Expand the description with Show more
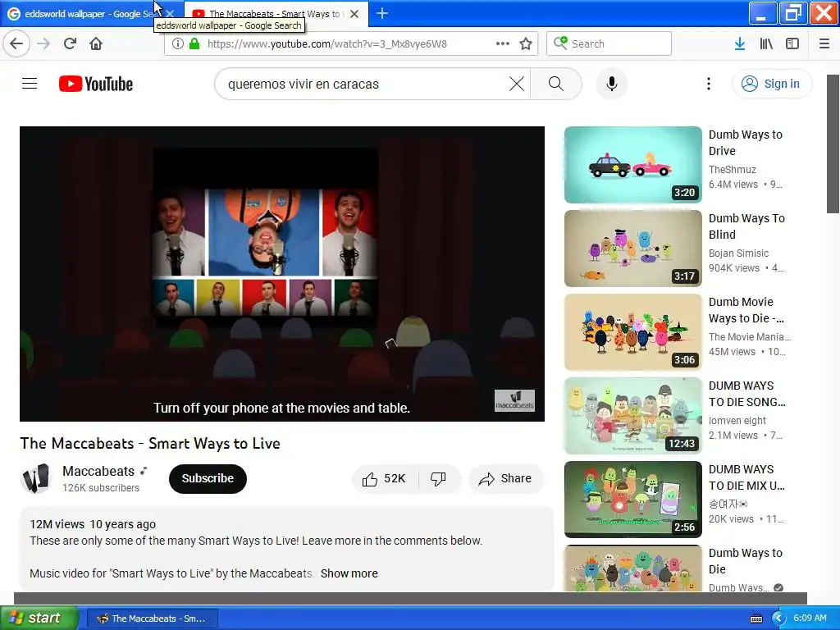Viewport: 840px width, 630px height. [x=349, y=573]
